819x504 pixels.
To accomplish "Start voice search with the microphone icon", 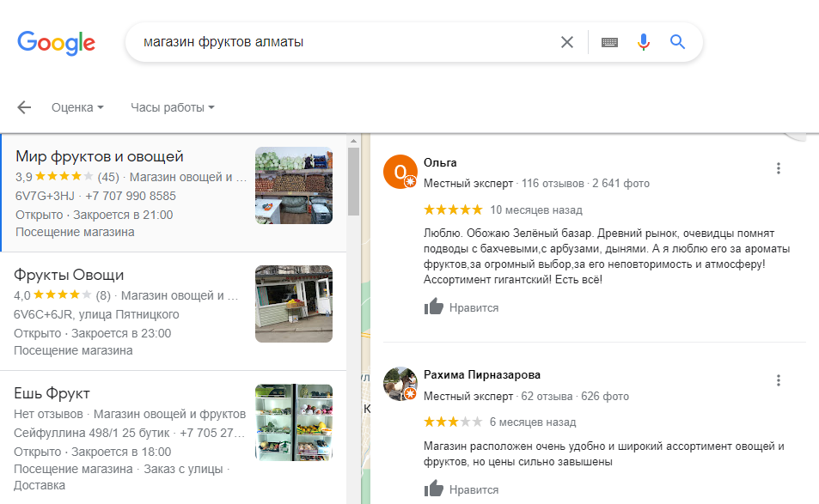I will 644,42.
